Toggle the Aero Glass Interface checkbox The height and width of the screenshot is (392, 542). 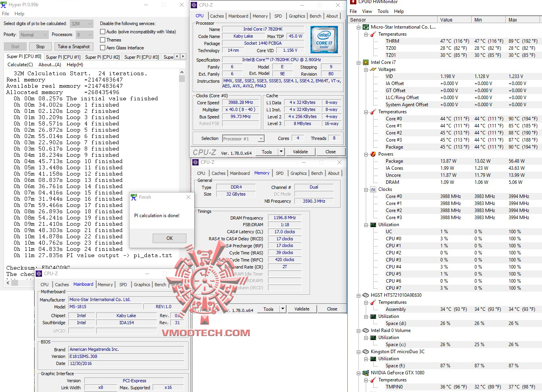[102, 47]
